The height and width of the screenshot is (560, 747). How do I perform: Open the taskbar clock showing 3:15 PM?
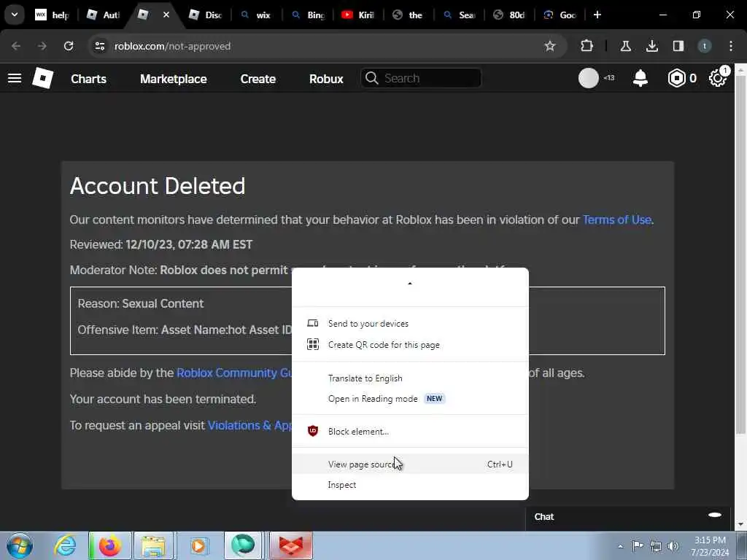[x=711, y=546]
